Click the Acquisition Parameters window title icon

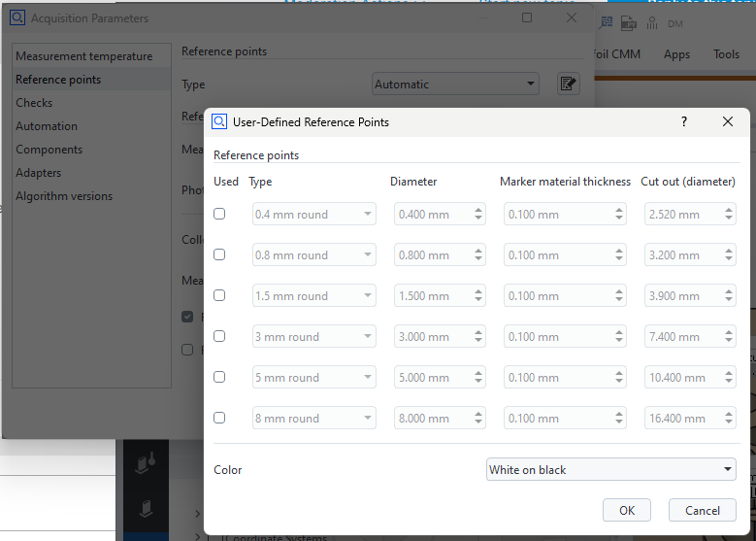pos(17,17)
